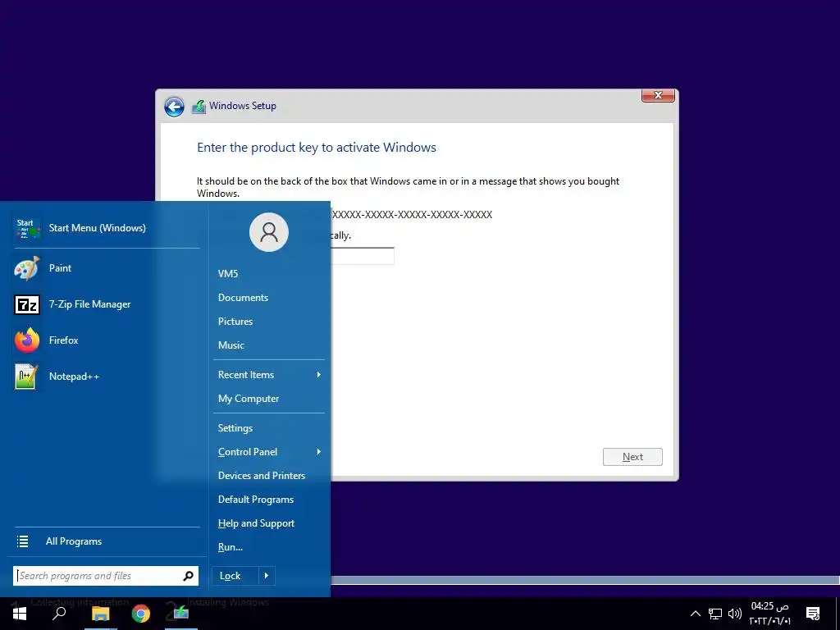Click the user account avatar picture
This screenshot has height=630, width=840.
coord(269,232)
